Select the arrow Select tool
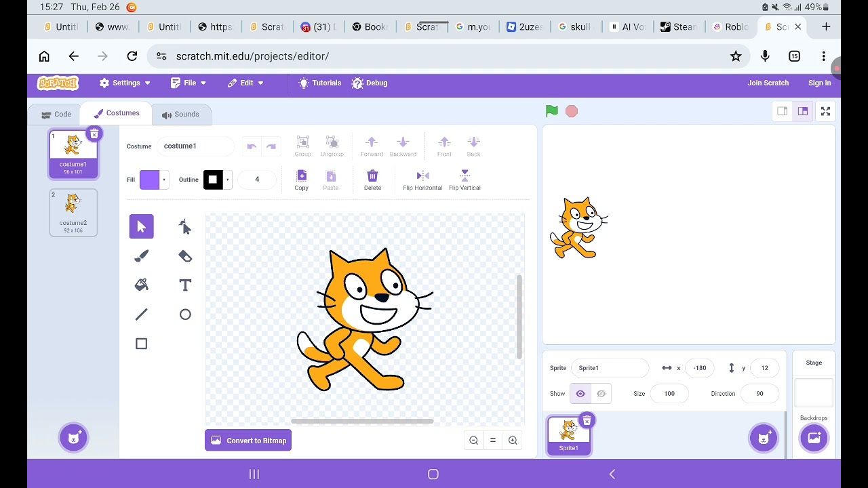868x488 pixels. pos(141,226)
